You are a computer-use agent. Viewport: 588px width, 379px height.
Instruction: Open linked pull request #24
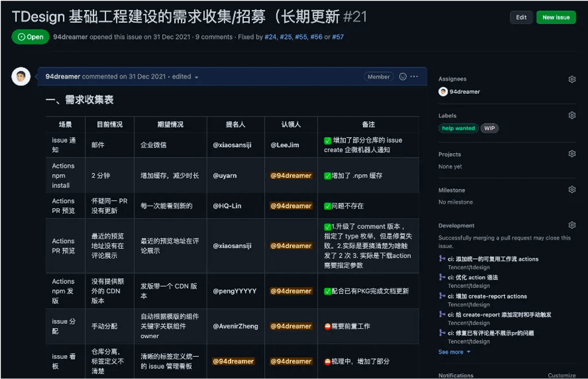coord(270,37)
